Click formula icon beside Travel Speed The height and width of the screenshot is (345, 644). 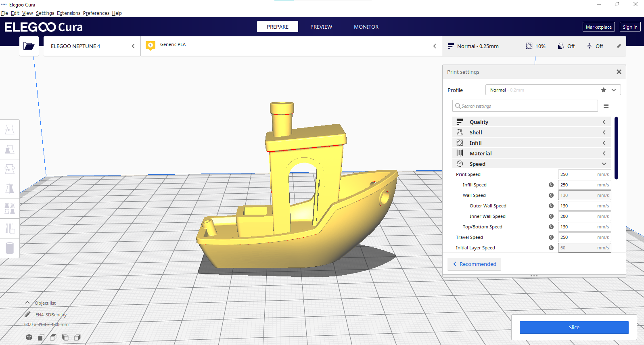pos(551,237)
